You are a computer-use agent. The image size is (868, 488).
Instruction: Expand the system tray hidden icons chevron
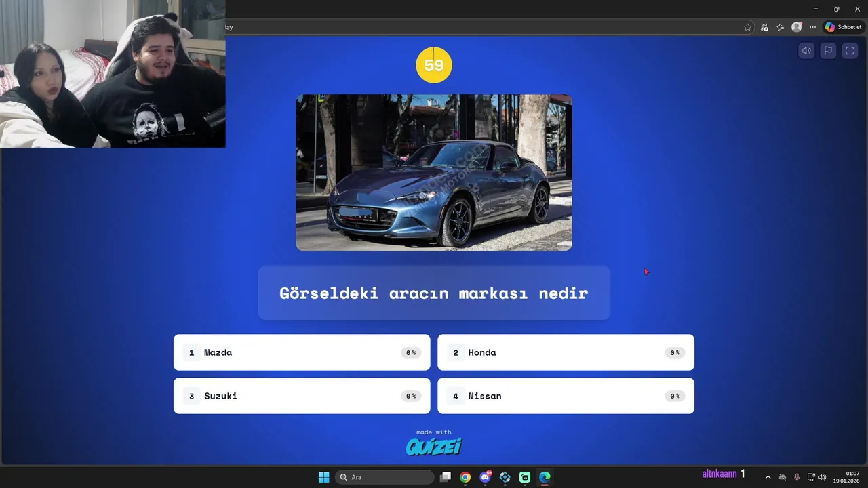click(768, 477)
